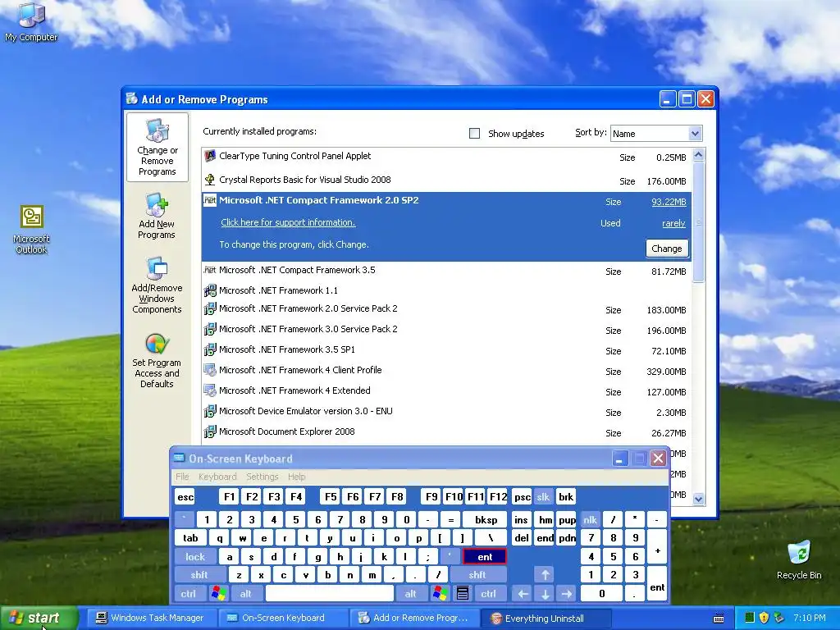Open Click here for support information link

pos(288,222)
